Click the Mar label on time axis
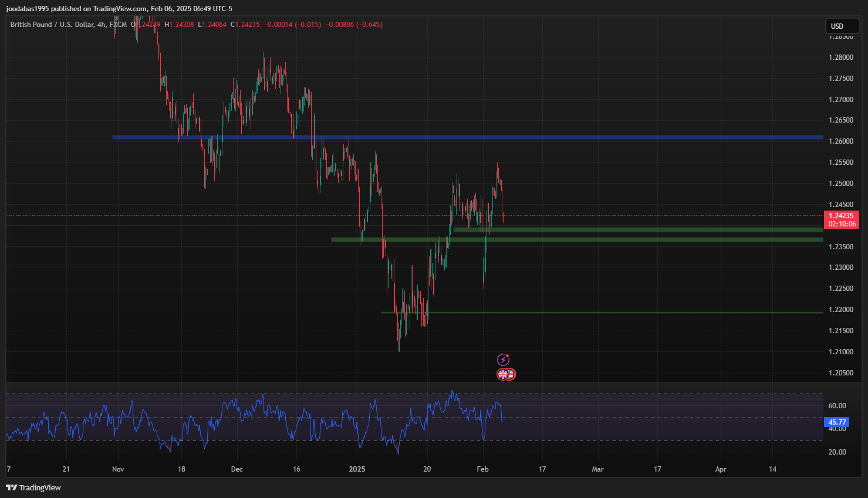The height and width of the screenshot is (498, 868). click(x=597, y=469)
